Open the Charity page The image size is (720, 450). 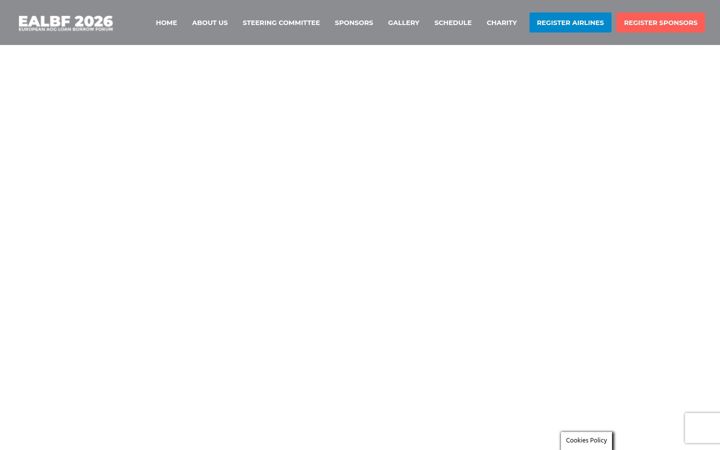(501, 22)
